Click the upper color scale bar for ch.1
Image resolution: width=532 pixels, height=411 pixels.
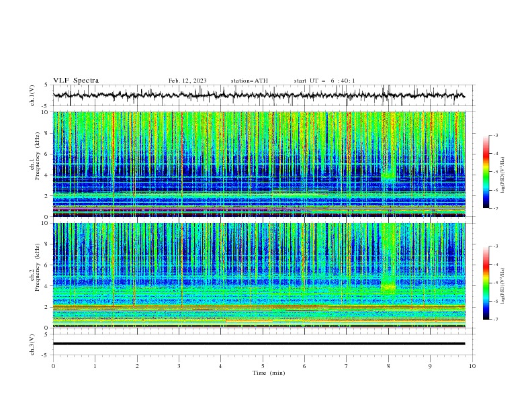(x=486, y=172)
